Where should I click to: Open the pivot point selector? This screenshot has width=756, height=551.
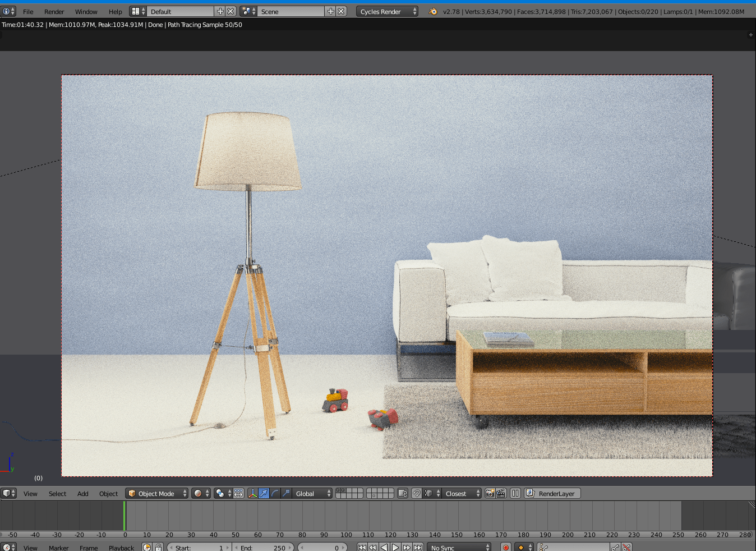click(223, 493)
